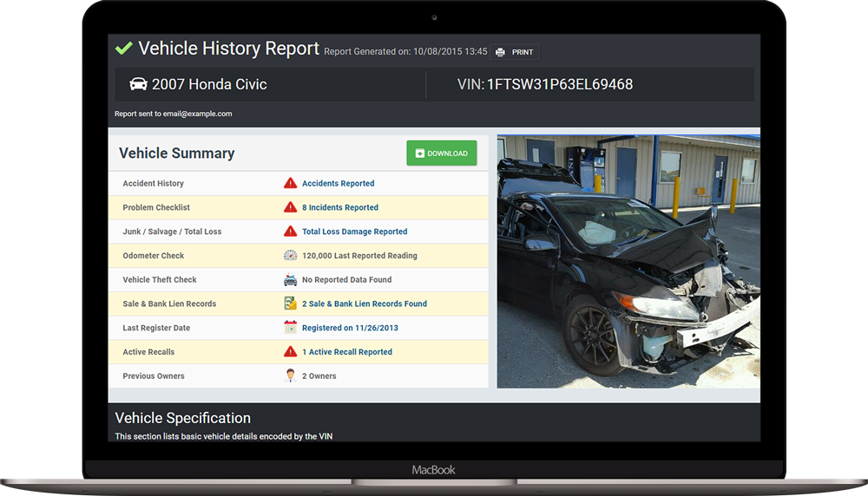Click the VIN description text under Vehicle Specification
868x496 pixels.
pyautogui.click(x=224, y=436)
